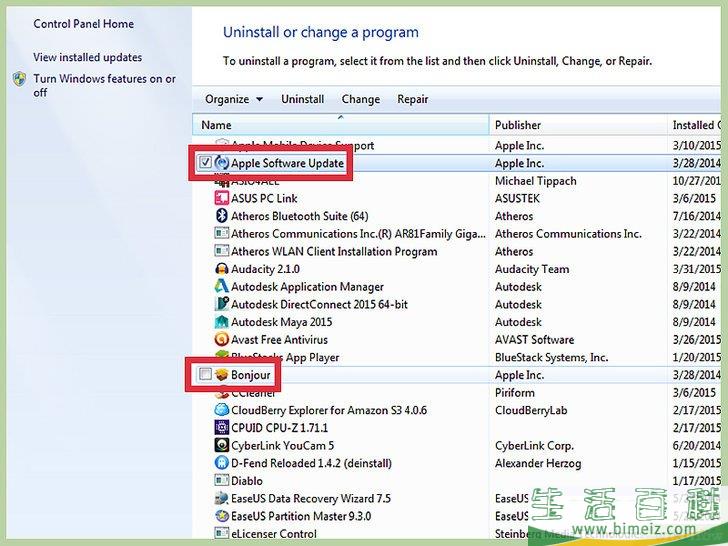Click the D-Fend Reloaded icon

[221, 463]
